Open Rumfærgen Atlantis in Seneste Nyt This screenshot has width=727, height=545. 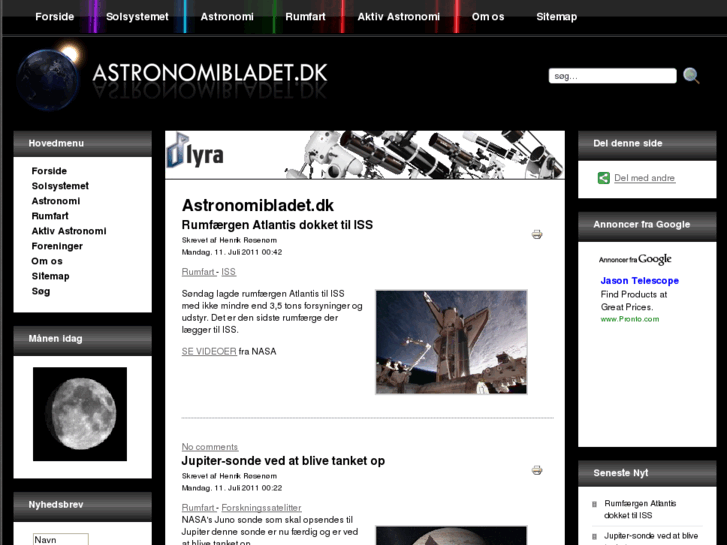coord(640,509)
